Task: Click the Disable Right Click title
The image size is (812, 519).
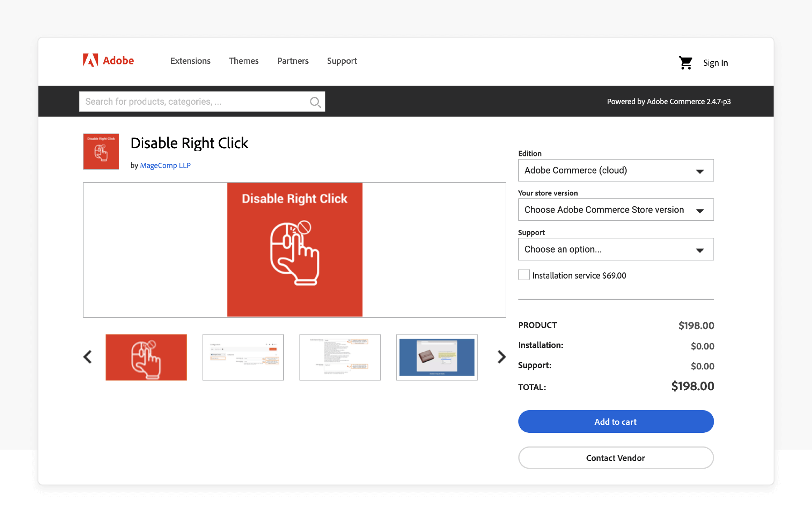Action: [189, 143]
